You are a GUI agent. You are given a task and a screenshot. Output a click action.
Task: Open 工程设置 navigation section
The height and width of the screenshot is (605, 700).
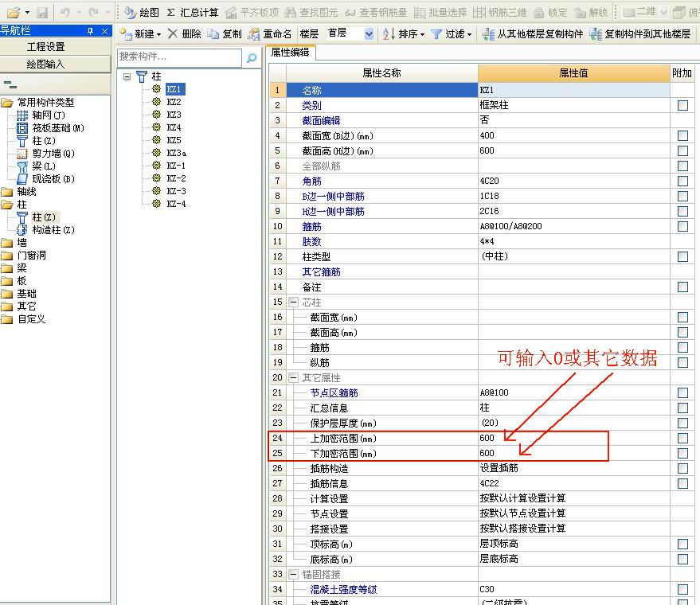46,46
